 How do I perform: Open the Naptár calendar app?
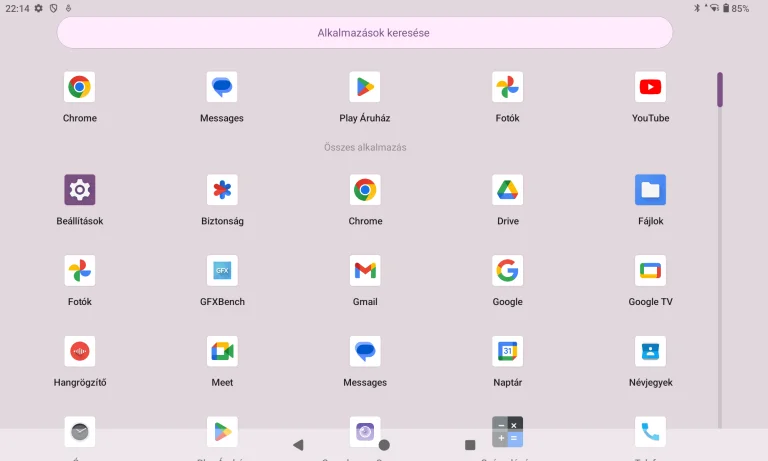pos(507,351)
